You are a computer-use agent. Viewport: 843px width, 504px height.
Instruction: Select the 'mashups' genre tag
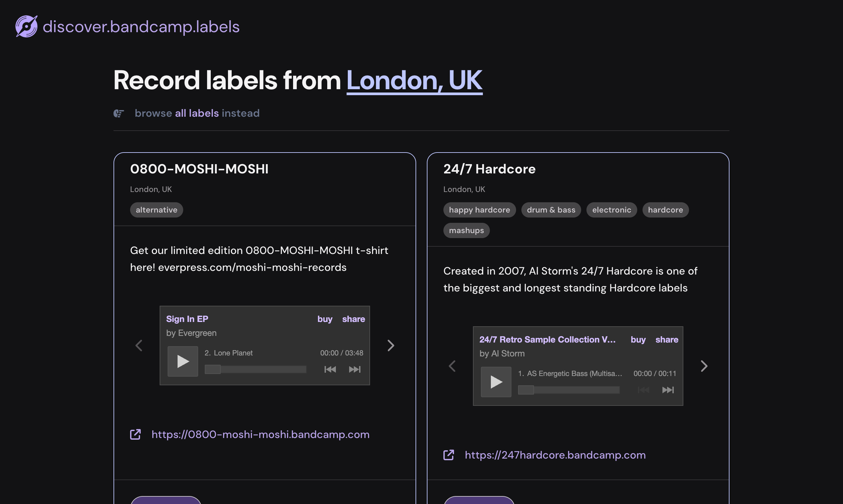pos(466,230)
